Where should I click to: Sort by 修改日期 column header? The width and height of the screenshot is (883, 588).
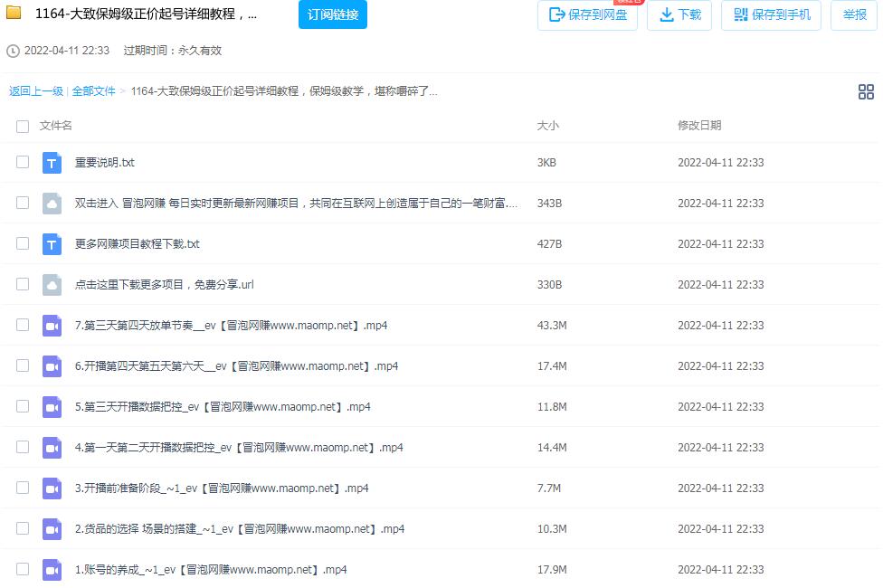tap(699, 126)
